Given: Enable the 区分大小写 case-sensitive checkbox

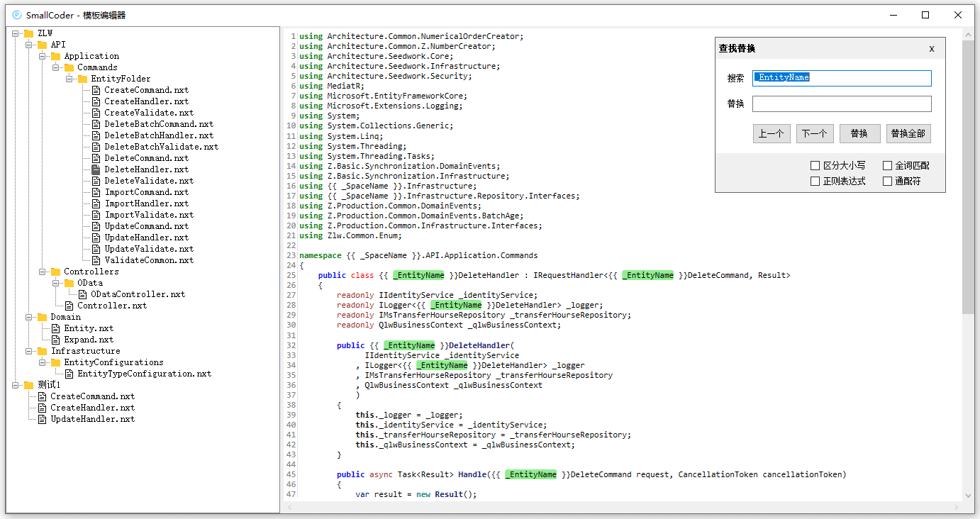Looking at the screenshot, I should coord(815,164).
